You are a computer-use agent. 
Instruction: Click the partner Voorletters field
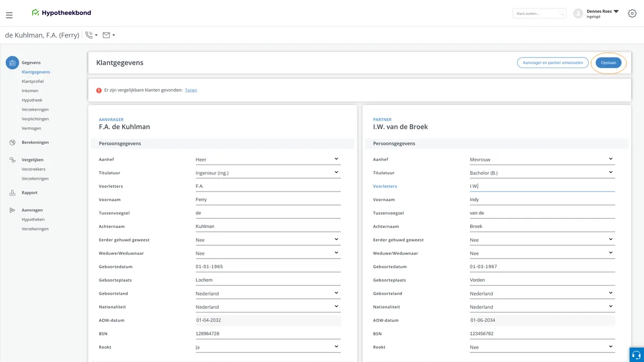(x=543, y=186)
